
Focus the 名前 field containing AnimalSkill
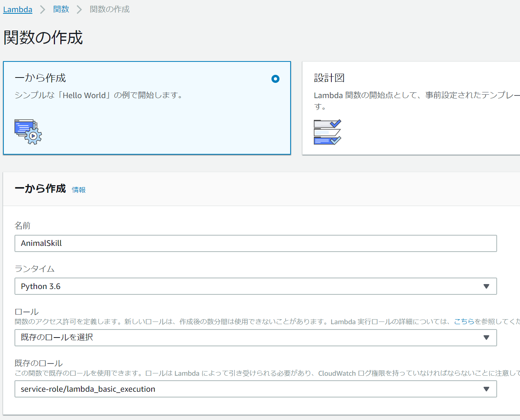255,243
